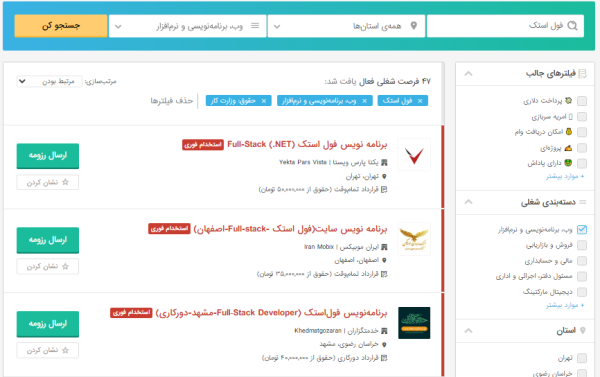Click the building icon next to Yekta Pars Vista
The height and width of the screenshot is (377, 600).
point(384,162)
